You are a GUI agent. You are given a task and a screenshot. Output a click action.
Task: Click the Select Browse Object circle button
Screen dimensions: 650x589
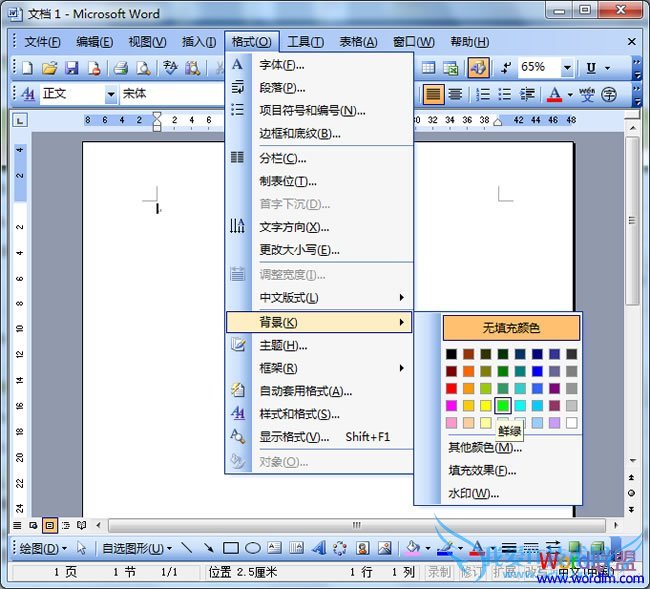(x=631, y=493)
